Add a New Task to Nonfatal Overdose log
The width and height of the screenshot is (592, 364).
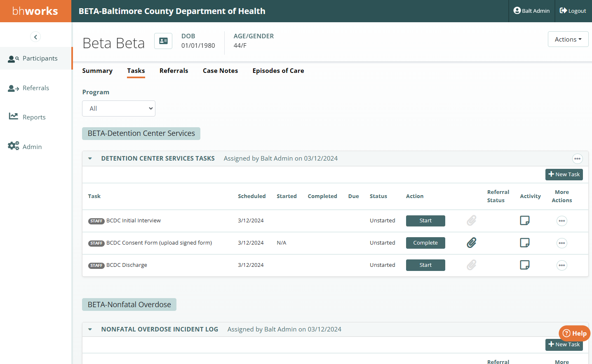coord(564,345)
